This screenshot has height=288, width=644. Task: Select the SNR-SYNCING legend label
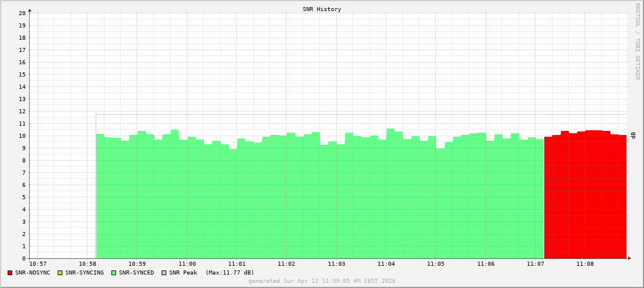tap(84, 273)
